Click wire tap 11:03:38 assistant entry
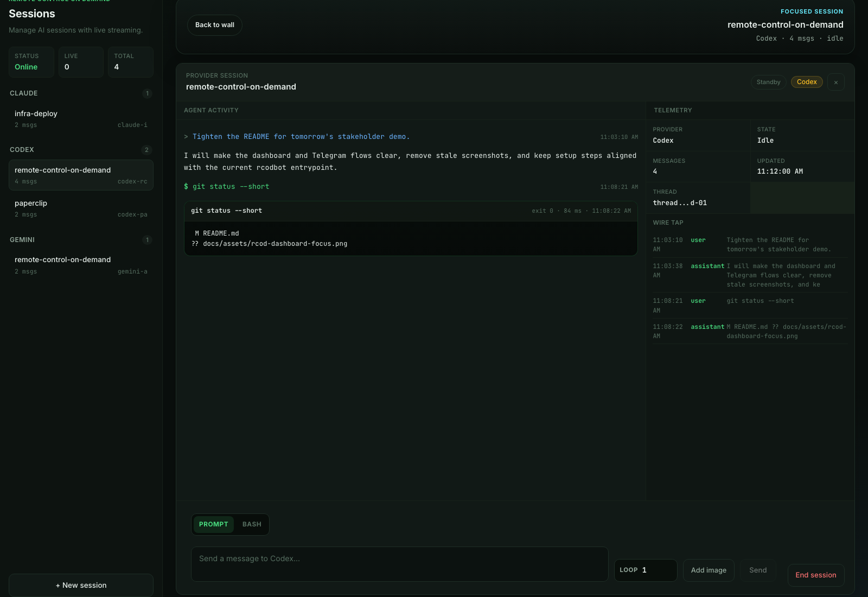Viewport: 868px width, 597px height. 750,275
